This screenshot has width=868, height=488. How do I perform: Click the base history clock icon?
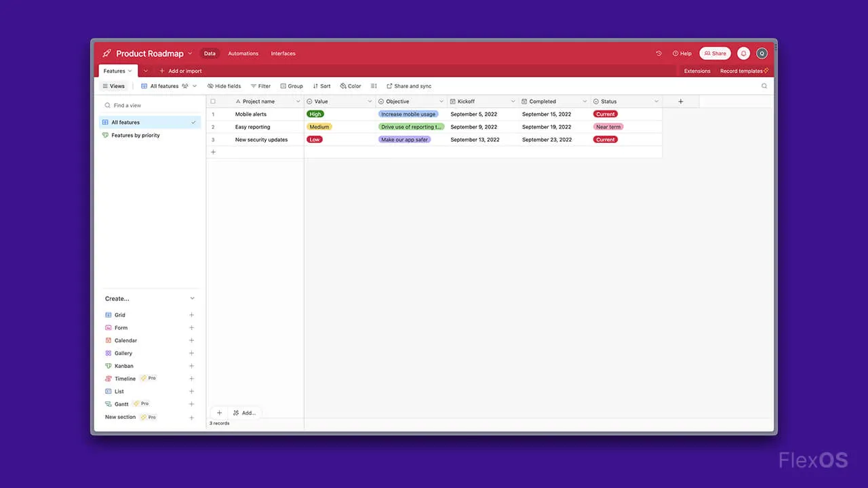click(x=658, y=53)
